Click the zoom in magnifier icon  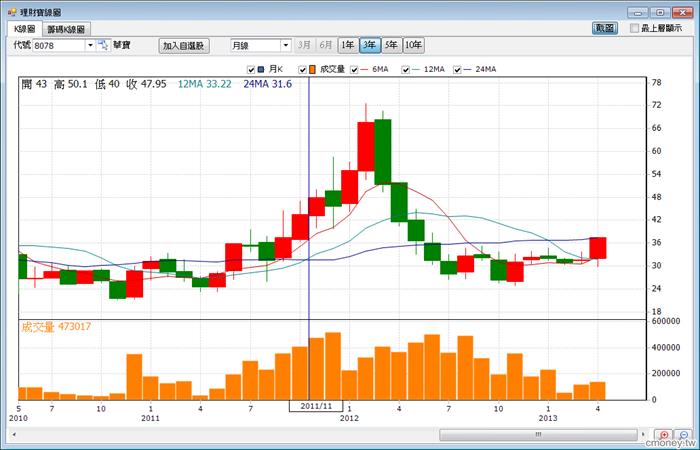click(x=664, y=435)
